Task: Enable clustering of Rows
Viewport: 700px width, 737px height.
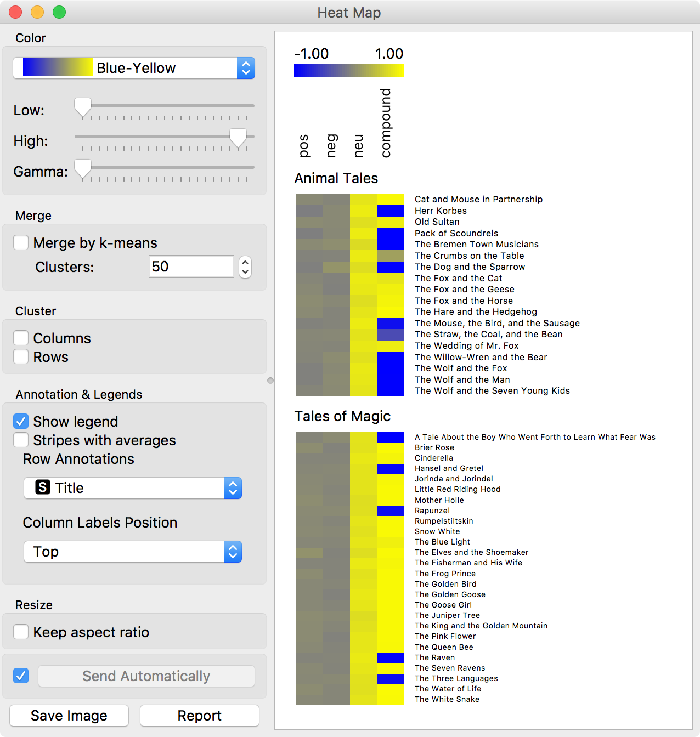Action: tap(21, 356)
